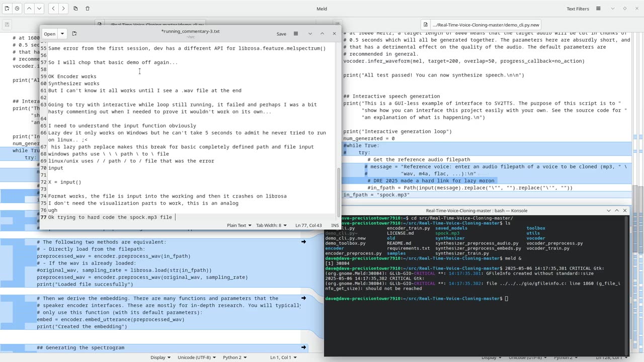Open Tab Width: 8 dropdown in editor
The image size is (644, 362).
[x=271, y=225]
